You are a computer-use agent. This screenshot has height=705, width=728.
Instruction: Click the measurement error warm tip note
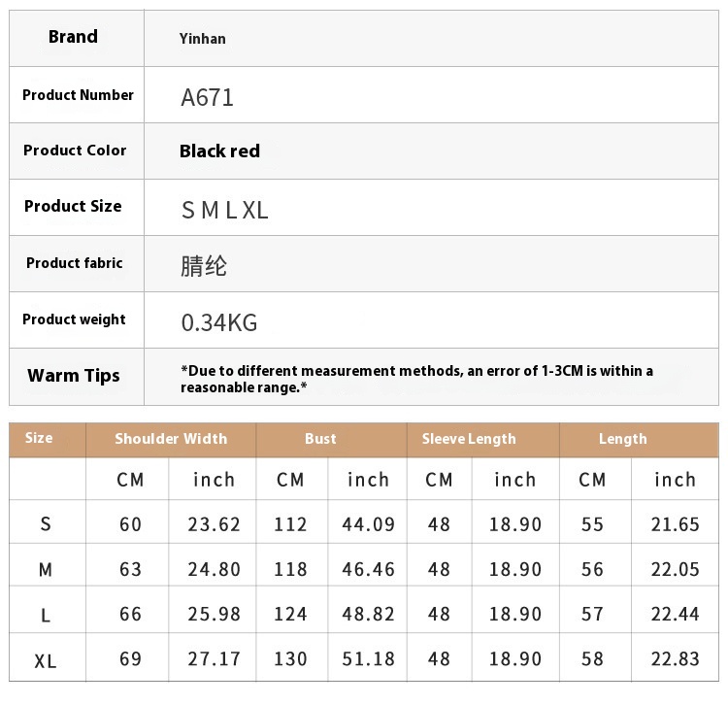point(416,379)
